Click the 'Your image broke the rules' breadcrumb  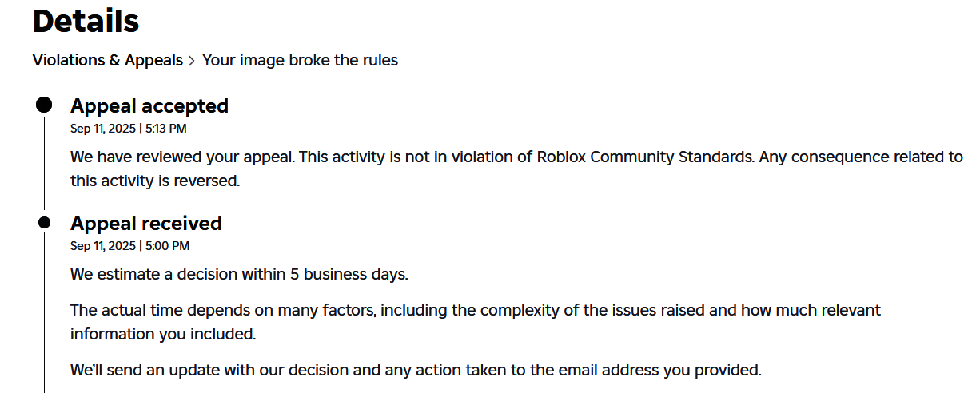pyautogui.click(x=300, y=60)
